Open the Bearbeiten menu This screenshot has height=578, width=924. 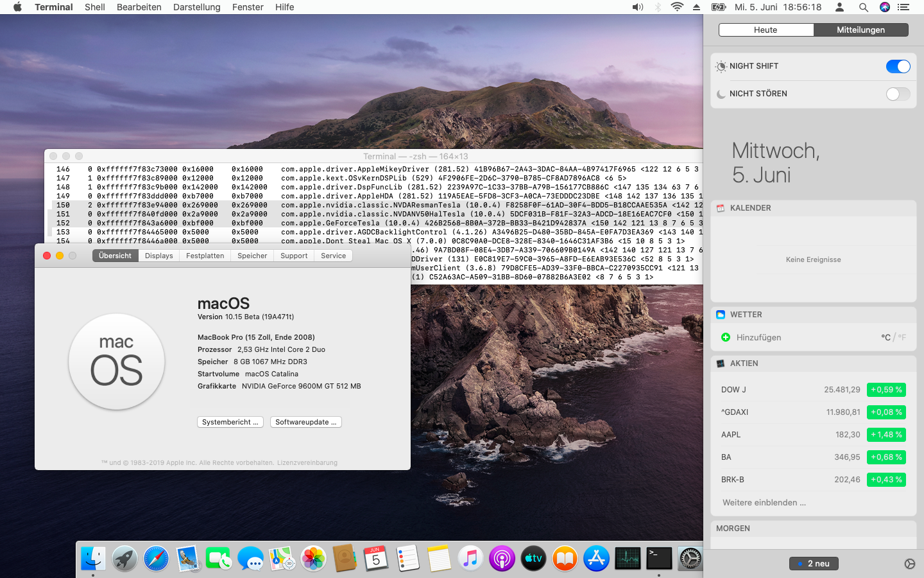(x=139, y=7)
